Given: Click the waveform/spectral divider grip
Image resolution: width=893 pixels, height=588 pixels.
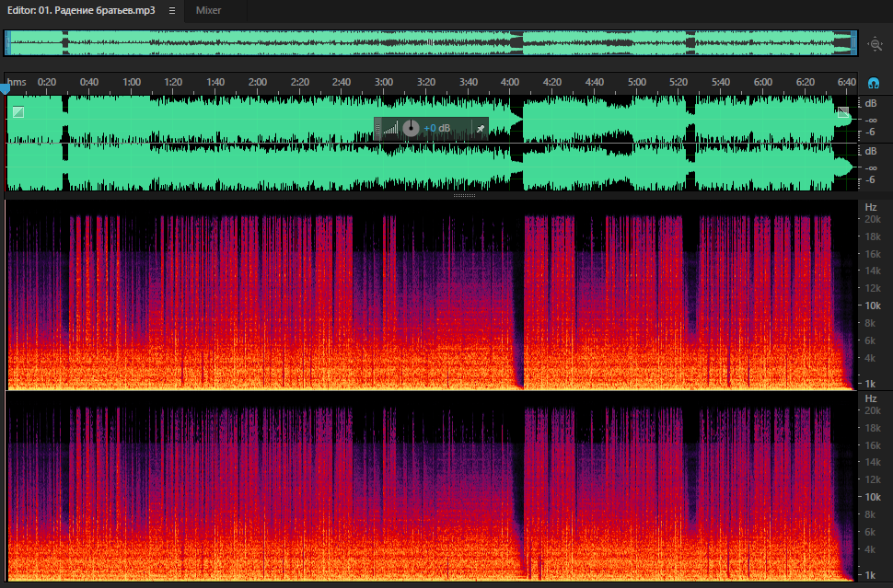Looking at the screenshot, I should pyautogui.click(x=464, y=195).
